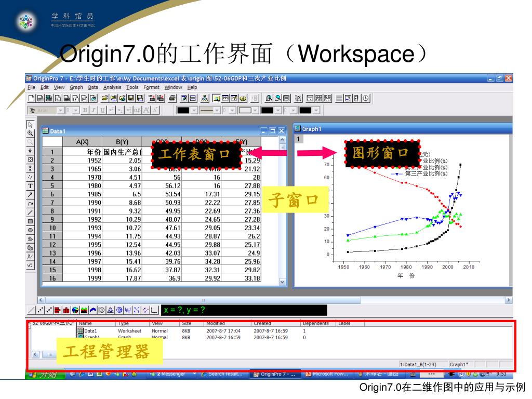Toggle Superscript formatting
This screenshot has width=532, height=399.
pos(111,110)
